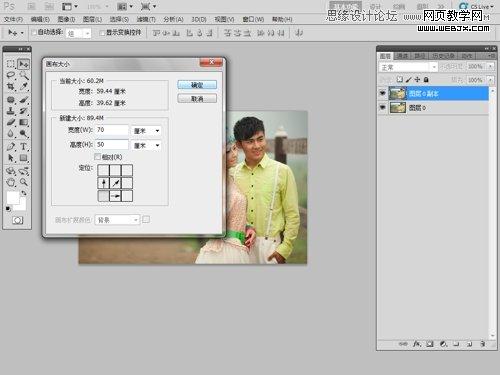Screen dimensions: 500x375
Task: Add a layer mask from Layers panel
Action: click(x=430, y=344)
